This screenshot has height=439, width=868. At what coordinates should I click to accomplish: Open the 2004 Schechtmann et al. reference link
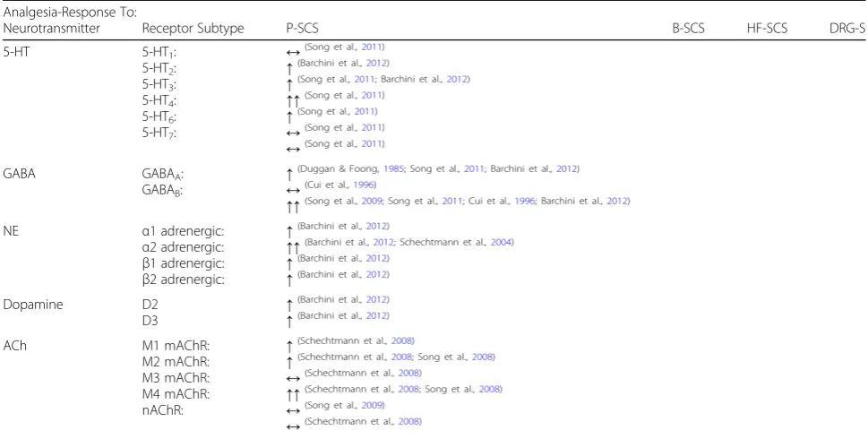[x=501, y=242]
